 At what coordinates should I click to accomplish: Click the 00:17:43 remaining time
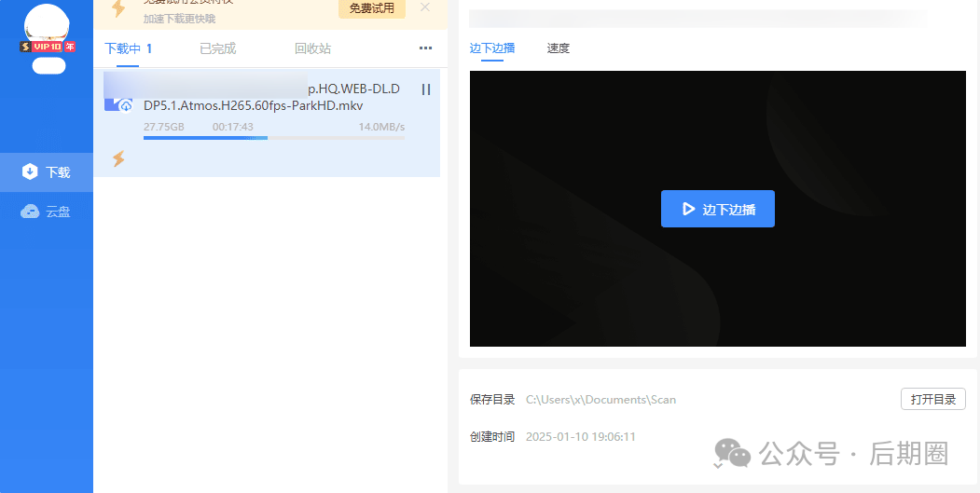click(232, 127)
